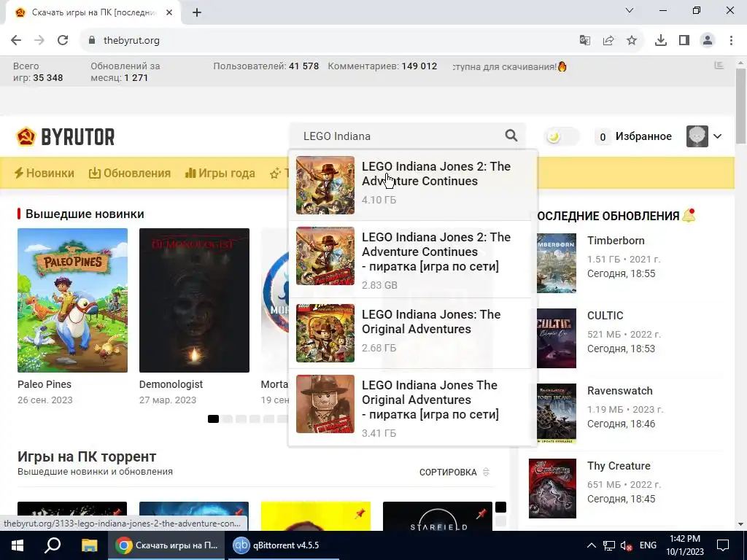Click the Ravenswatch cover thumbnail
This screenshot has width=747, height=560.
tap(557, 413)
